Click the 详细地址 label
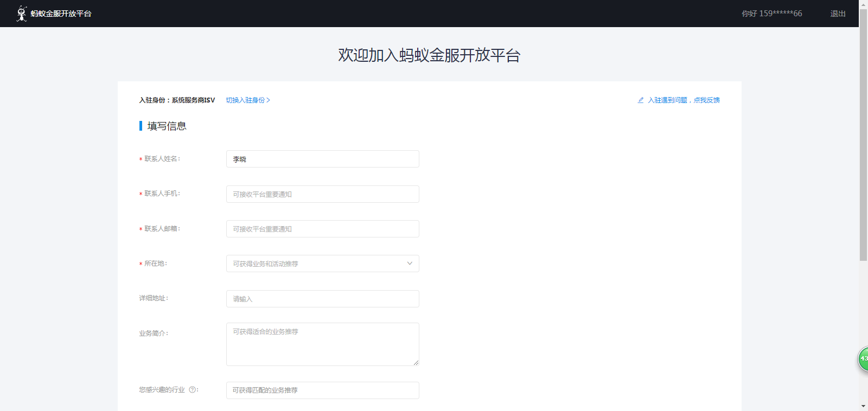 [x=154, y=298]
